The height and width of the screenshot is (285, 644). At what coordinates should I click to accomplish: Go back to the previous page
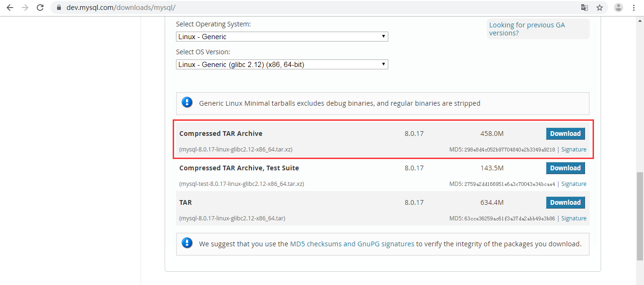coord(9,8)
